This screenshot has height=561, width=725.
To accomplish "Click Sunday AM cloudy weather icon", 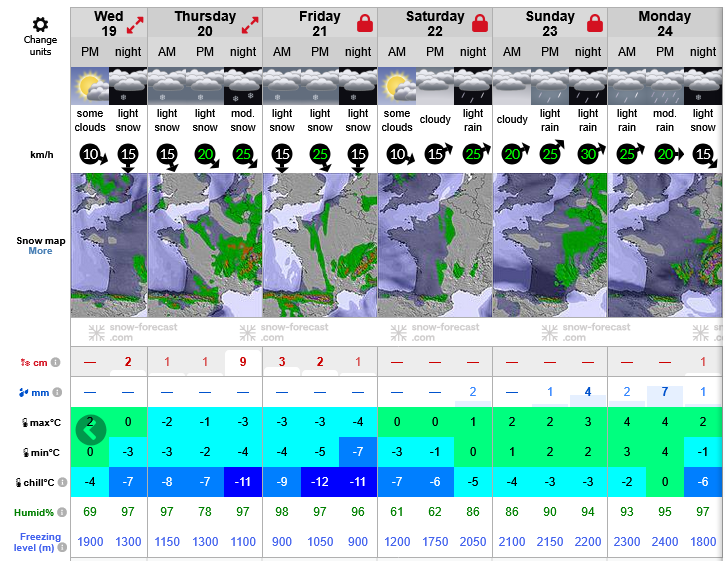I will [512, 86].
